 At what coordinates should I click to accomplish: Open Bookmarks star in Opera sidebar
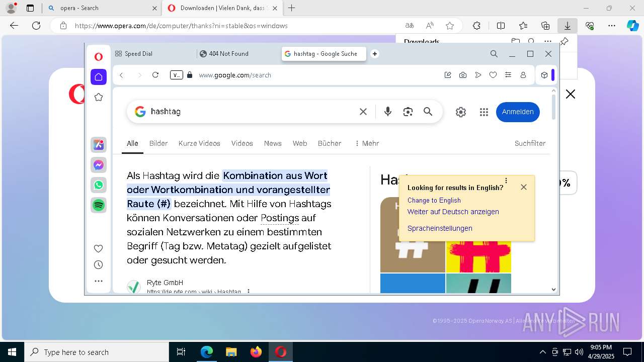tap(99, 97)
